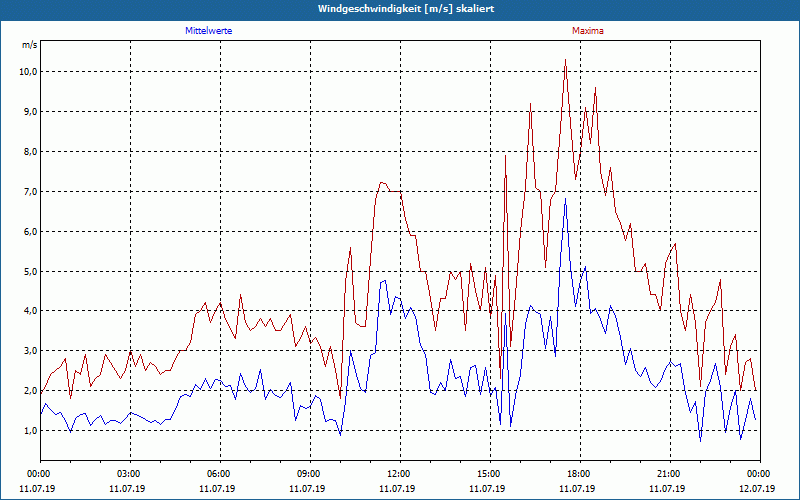800x500 pixels.
Task: Select the 9,0 y-axis value
Action: tap(30, 112)
